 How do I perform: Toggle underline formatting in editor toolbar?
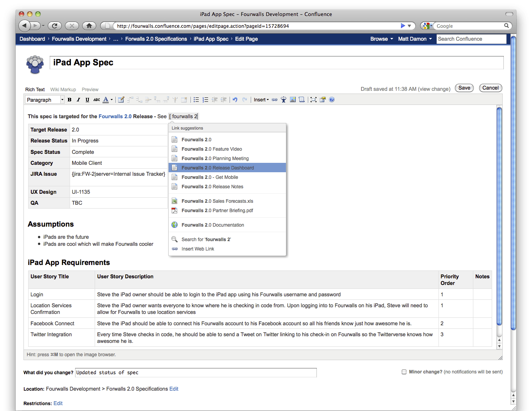click(87, 100)
